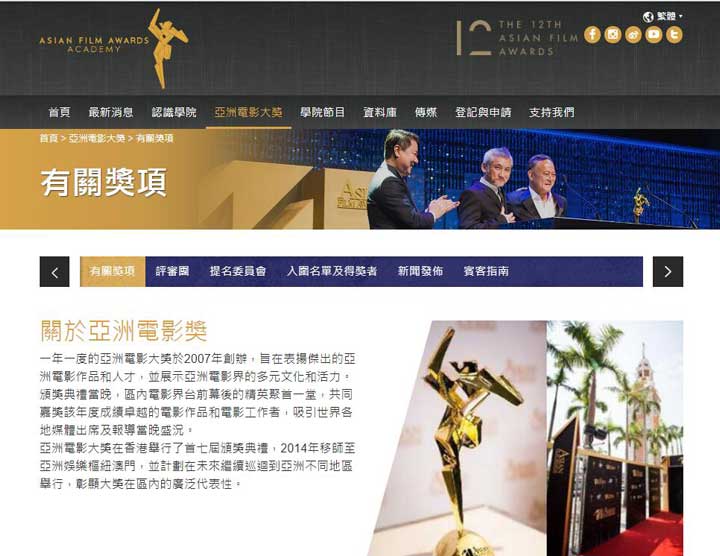The image size is (720, 556).
Task: Open the 亞洲電影大獎 menu
Action: [248, 112]
